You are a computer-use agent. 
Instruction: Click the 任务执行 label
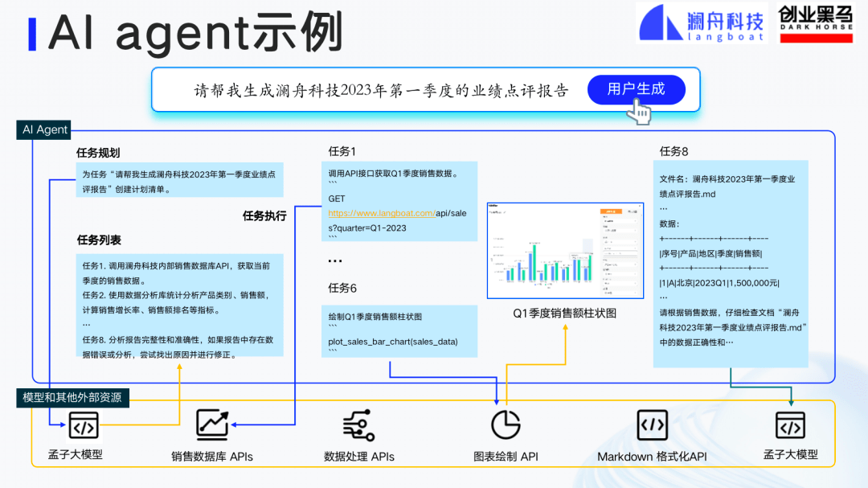coord(264,215)
